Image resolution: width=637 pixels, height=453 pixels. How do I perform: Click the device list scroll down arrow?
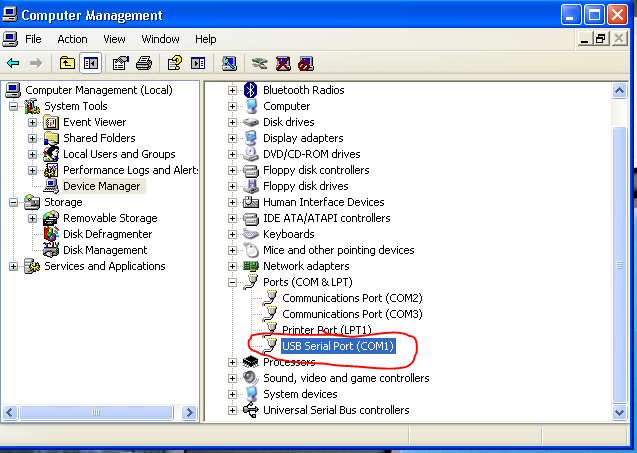(619, 412)
